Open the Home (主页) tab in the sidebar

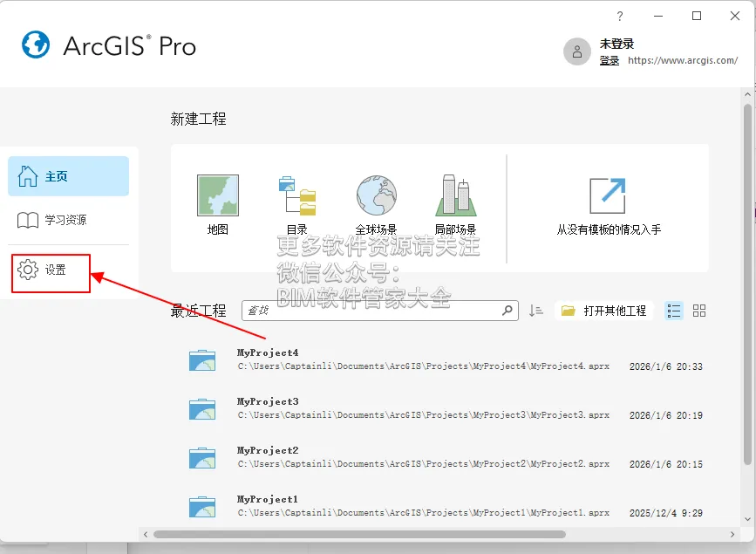point(69,176)
